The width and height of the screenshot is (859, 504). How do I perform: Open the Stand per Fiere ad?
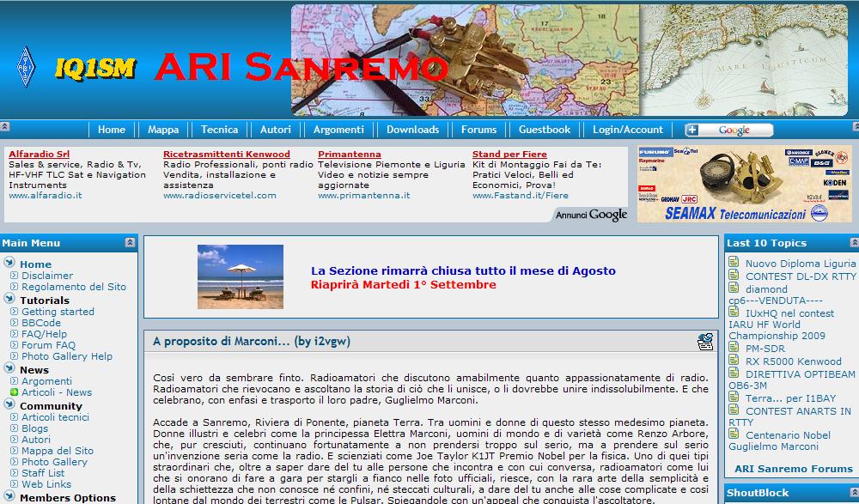509,155
